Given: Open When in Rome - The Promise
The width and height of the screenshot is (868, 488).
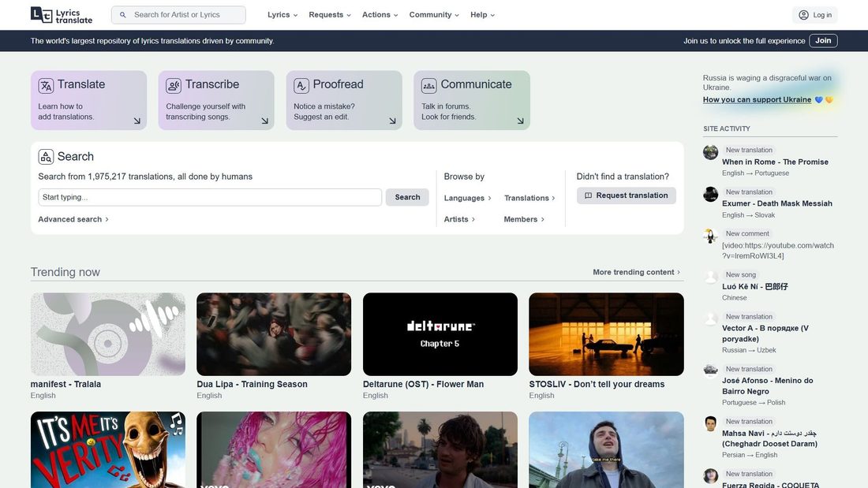Looking at the screenshot, I should pyautogui.click(x=775, y=162).
